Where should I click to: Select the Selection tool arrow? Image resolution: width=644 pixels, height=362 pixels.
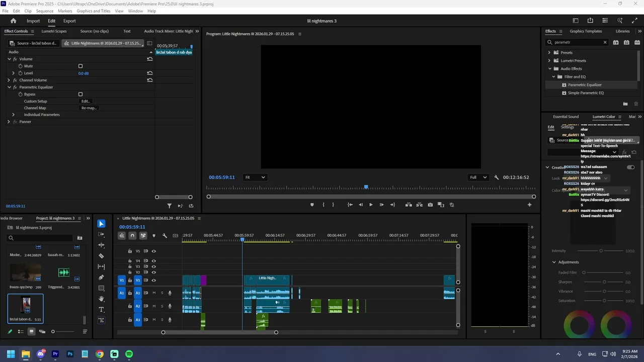[x=101, y=224]
